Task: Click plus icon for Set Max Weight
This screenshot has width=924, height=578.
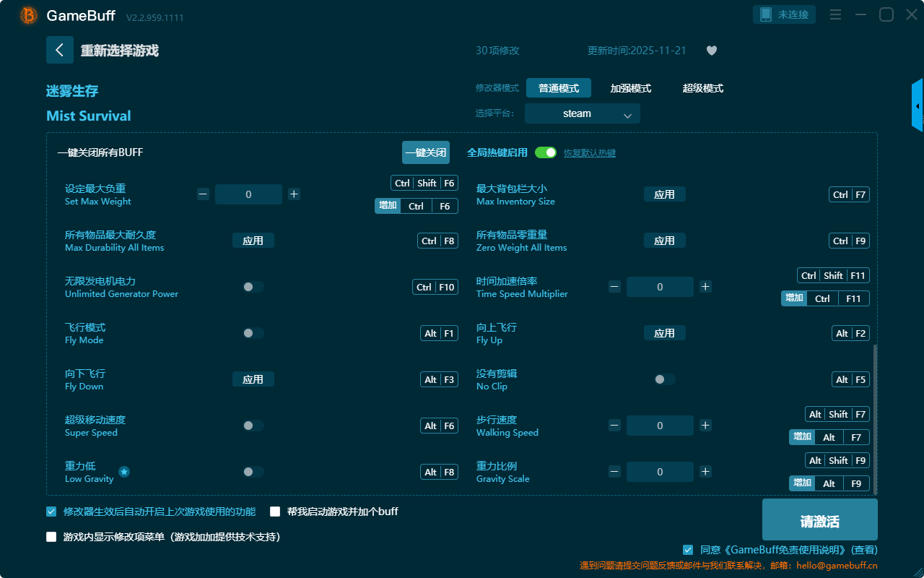Action: pos(294,194)
